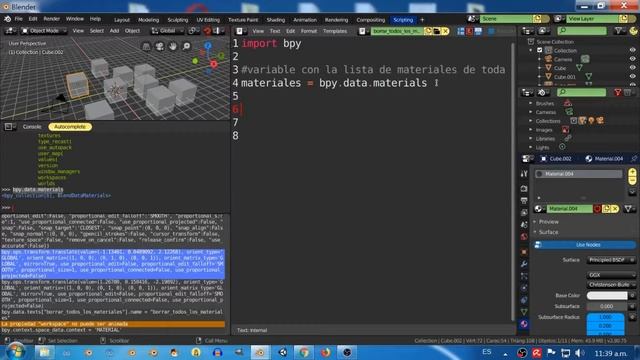Open the Render menu
Screen dimensions: 640x360
pyautogui.click(x=51, y=19)
